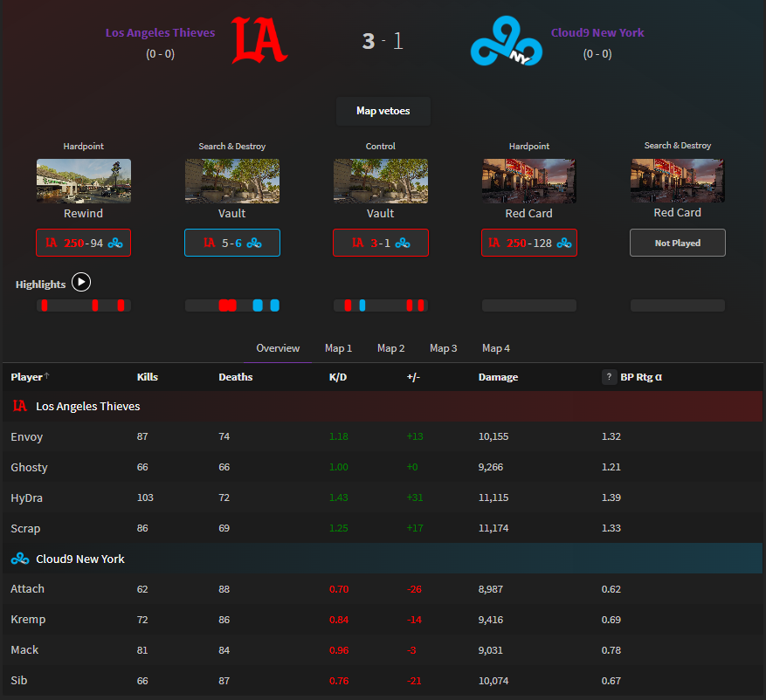This screenshot has height=700, width=766.
Task: Sort by K/D column
Action: (x=337, y=377)
